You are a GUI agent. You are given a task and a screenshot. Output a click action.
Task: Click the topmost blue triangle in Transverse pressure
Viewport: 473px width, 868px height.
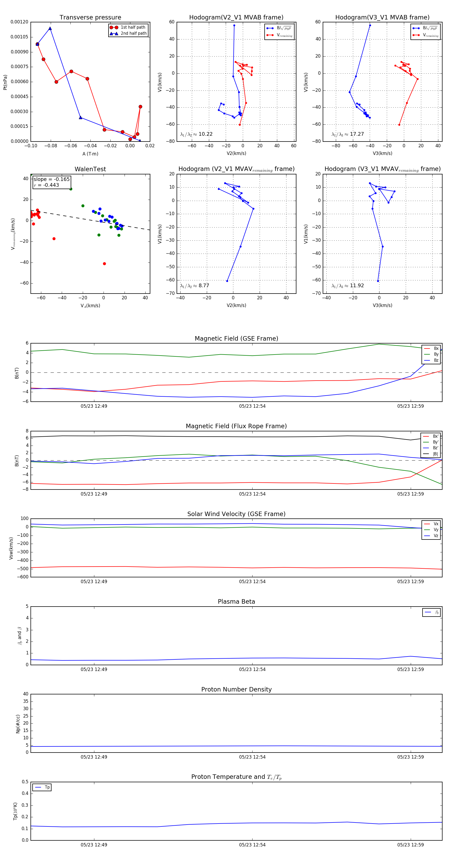pos(50,29)
